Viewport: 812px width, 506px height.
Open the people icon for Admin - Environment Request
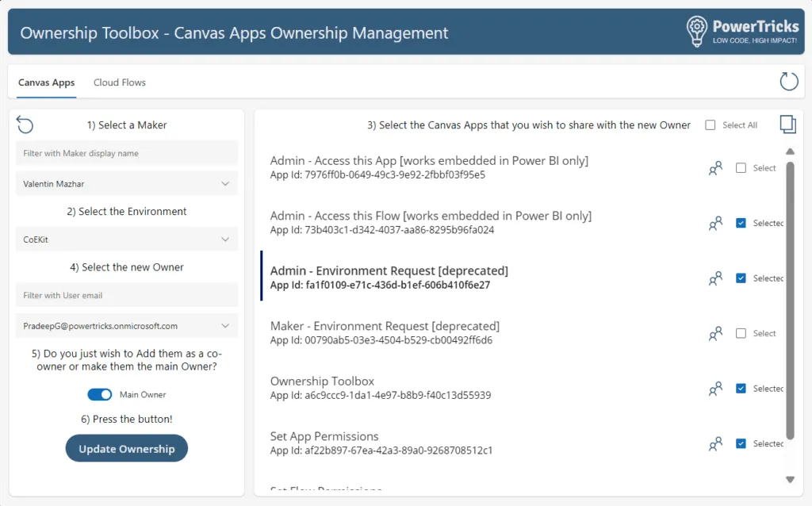click(x=715, y=278)
